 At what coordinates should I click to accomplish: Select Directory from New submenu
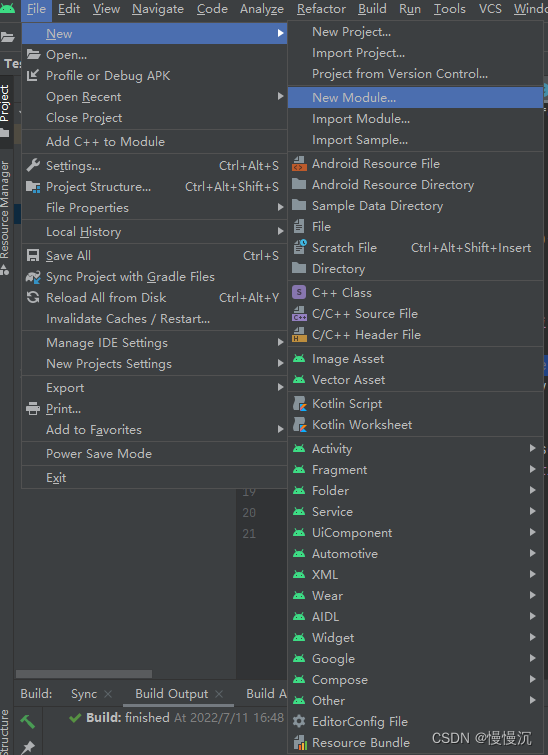point(416,269)
